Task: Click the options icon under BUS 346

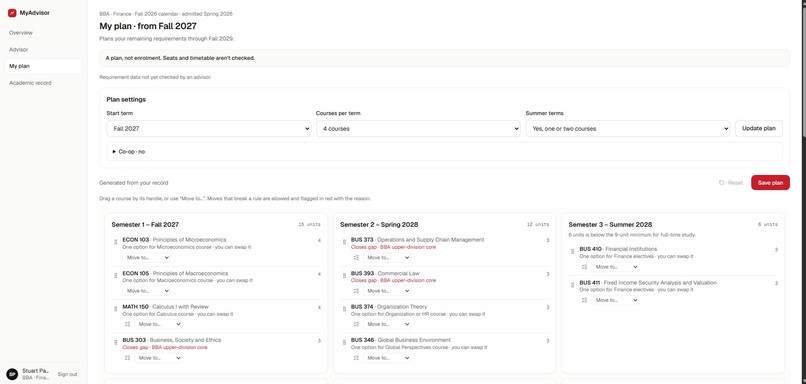Action: pyautogui.click(x=356, y=358)
